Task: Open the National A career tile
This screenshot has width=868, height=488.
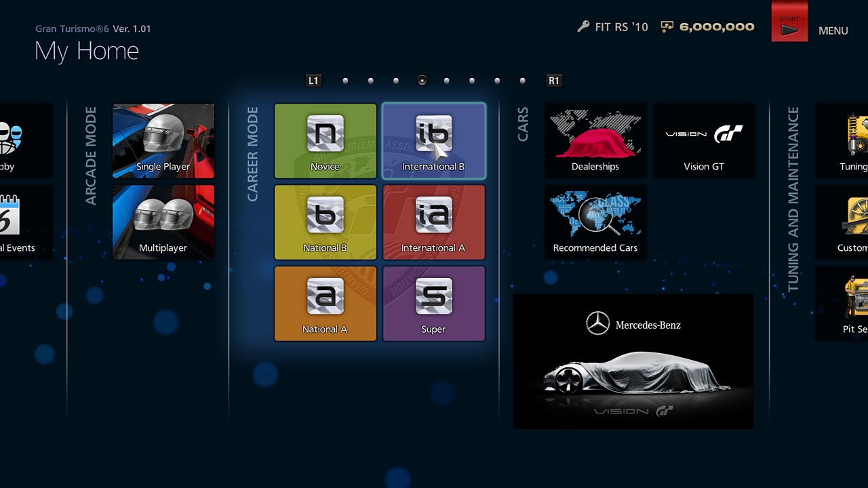Action: pyautogui.click(x=325, y=304)
